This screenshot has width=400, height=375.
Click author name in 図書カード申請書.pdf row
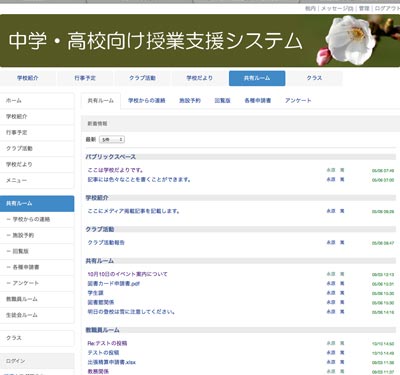pos(335,284)
